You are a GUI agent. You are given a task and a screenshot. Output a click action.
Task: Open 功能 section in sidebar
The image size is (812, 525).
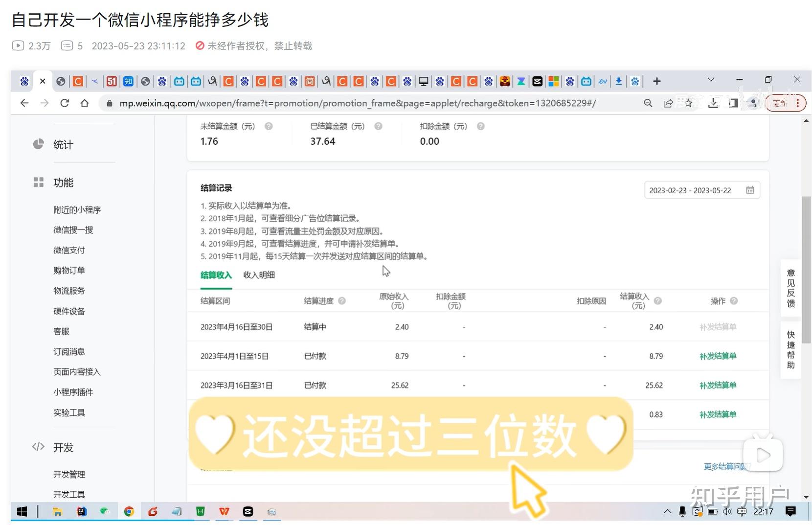coord(63,183)
